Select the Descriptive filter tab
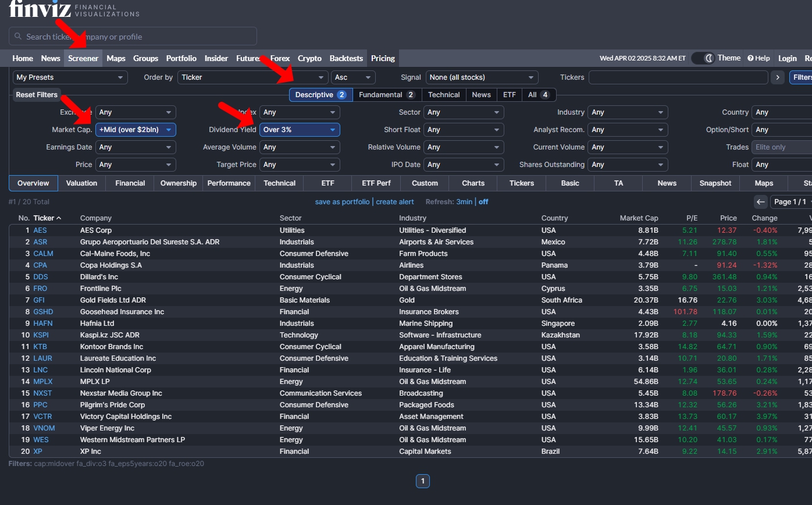This screenshot has height=505, width=812. (x=320, y=95)
